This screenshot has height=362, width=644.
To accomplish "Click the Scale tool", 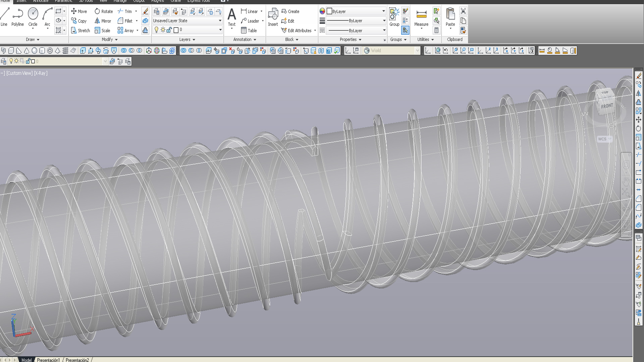I will click(x=102, y=31).
